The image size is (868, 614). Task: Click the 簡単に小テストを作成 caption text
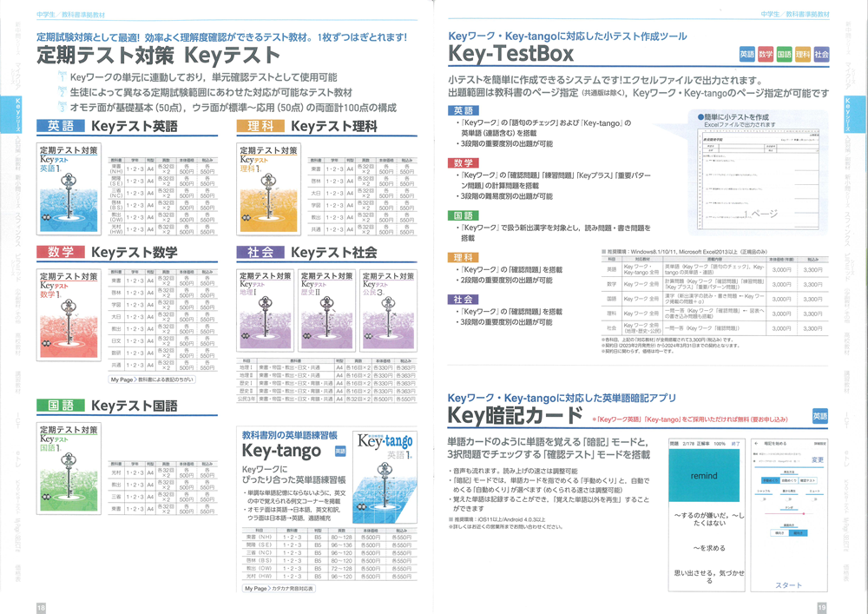(x=733, y=117)
